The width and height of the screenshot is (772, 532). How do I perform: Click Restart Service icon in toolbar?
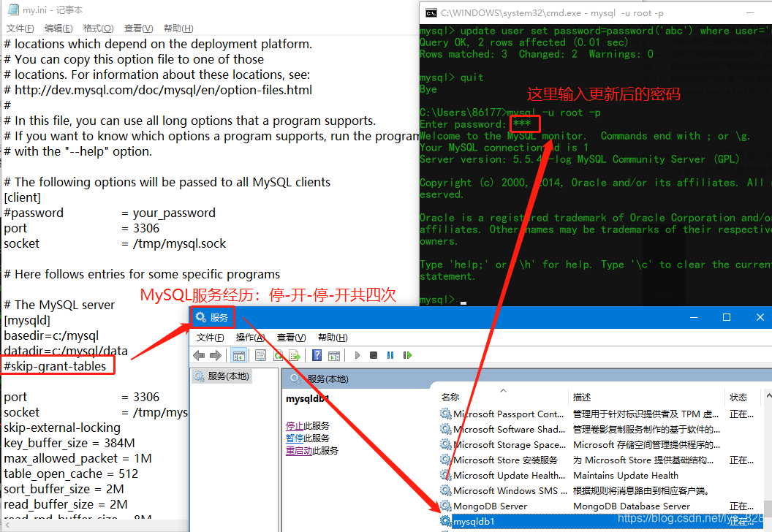(407, 355)
